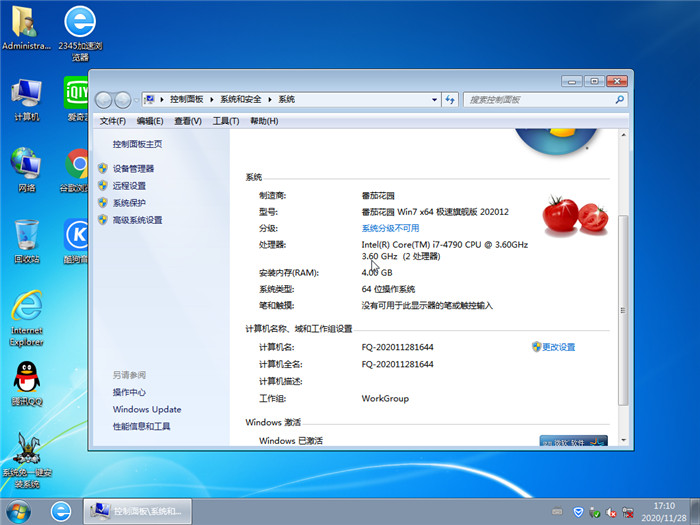
Task: Click the keyboard icon in the system tray
Action: (x=557, y=512)
